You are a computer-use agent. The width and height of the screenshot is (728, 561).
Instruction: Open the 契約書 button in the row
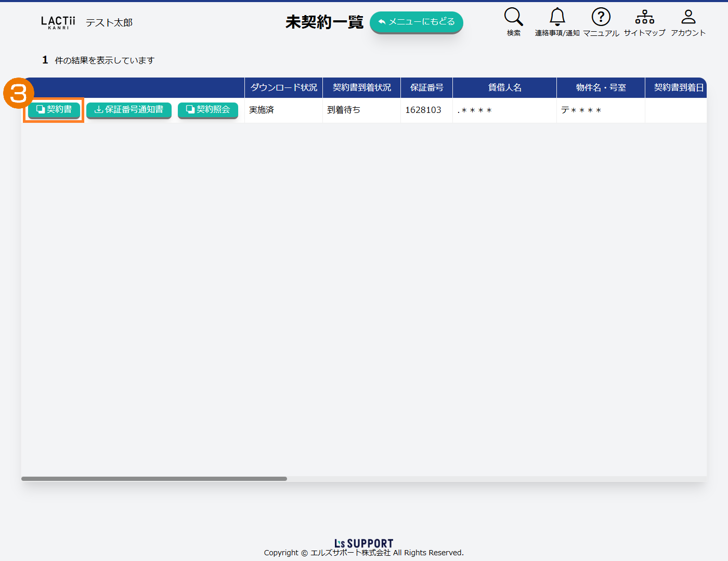pos(54,110)
